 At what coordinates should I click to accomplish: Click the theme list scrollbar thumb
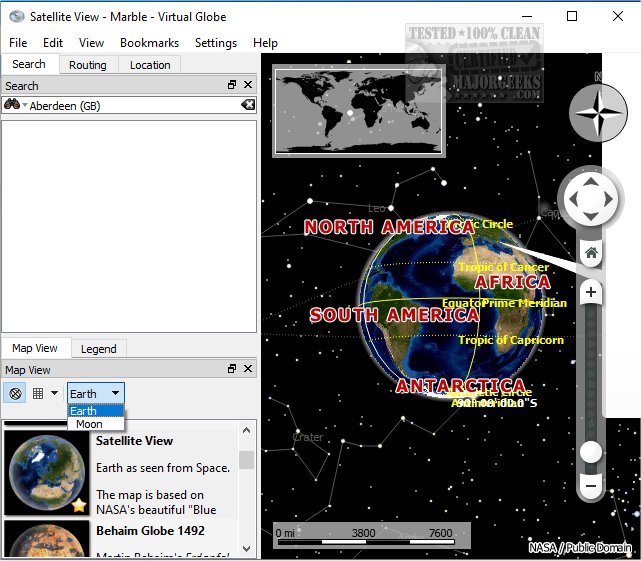tap(246, 460)
